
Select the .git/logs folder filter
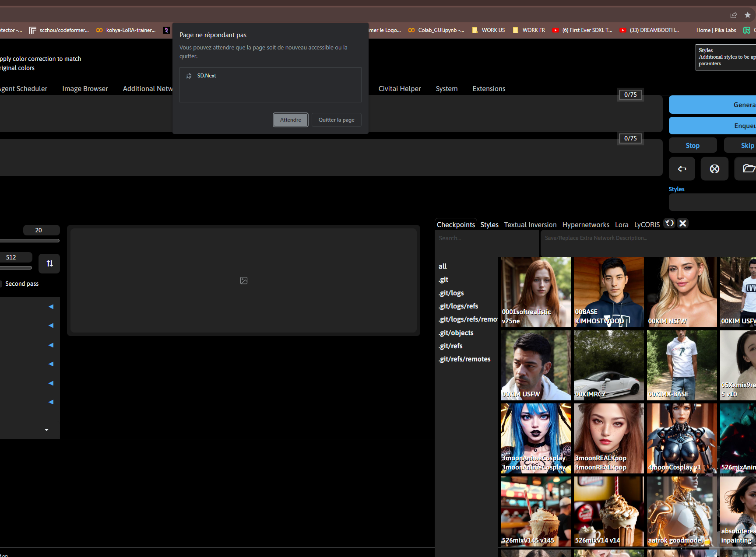[x=451, y=293]
